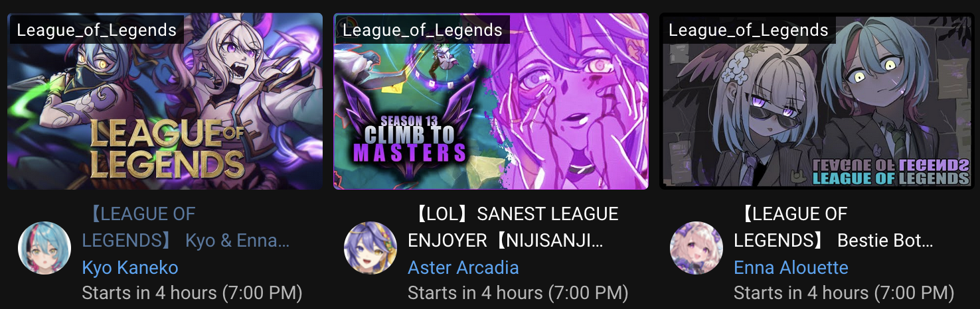Click gold League of Legends logo artwork
The width and height of the screenshot is (980, 309).
167,149
